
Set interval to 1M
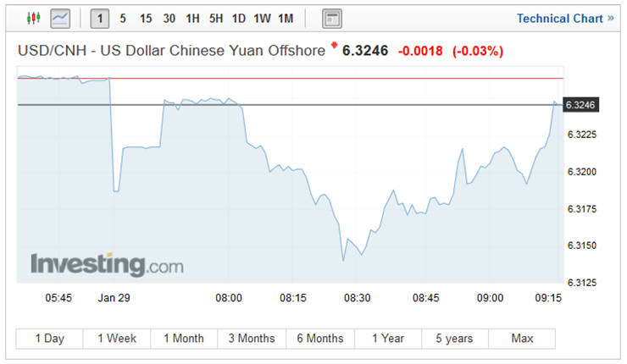pyautogui.click(x=286, y=18)
